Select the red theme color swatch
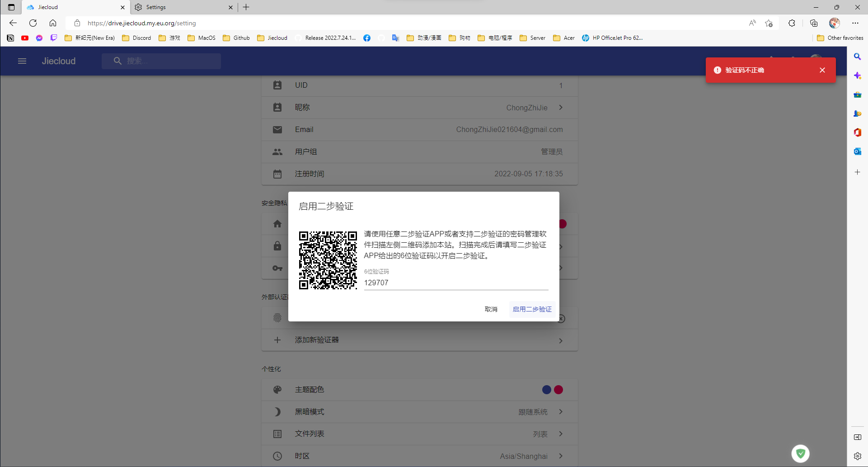Image resolution: width=868 pixels, height=467 pixels. [558, 389]
